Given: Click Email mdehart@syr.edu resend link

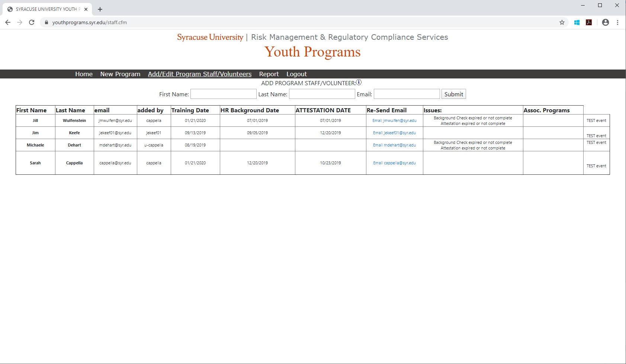Looking at the screenshot, I should [x=394, y=145].
